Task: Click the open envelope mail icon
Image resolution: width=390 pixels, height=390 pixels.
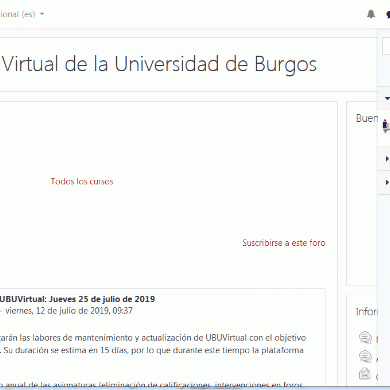Action: (x=365, y=373)
